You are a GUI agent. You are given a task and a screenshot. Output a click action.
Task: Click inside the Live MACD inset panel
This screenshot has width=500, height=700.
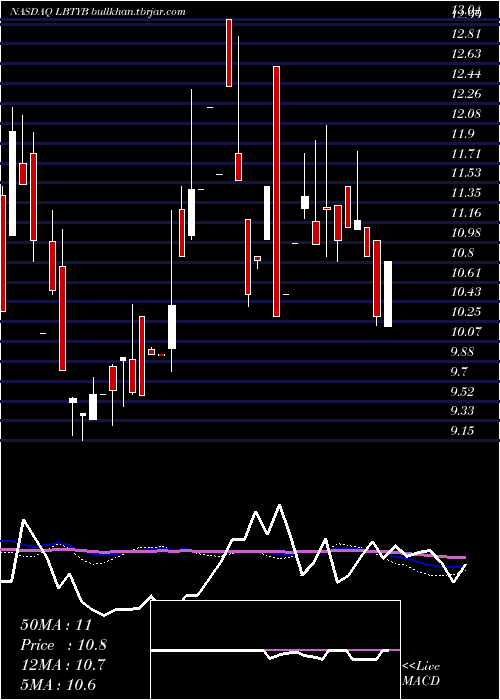point(275,650)
